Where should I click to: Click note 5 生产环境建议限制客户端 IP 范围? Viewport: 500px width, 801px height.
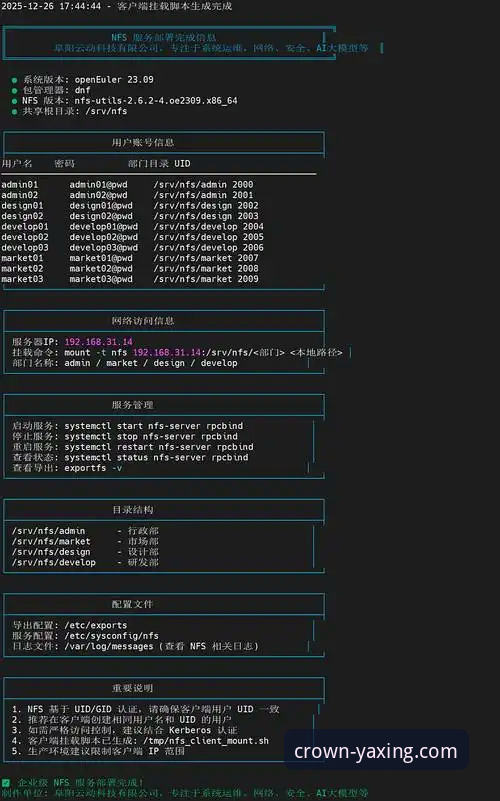[98, 751]
